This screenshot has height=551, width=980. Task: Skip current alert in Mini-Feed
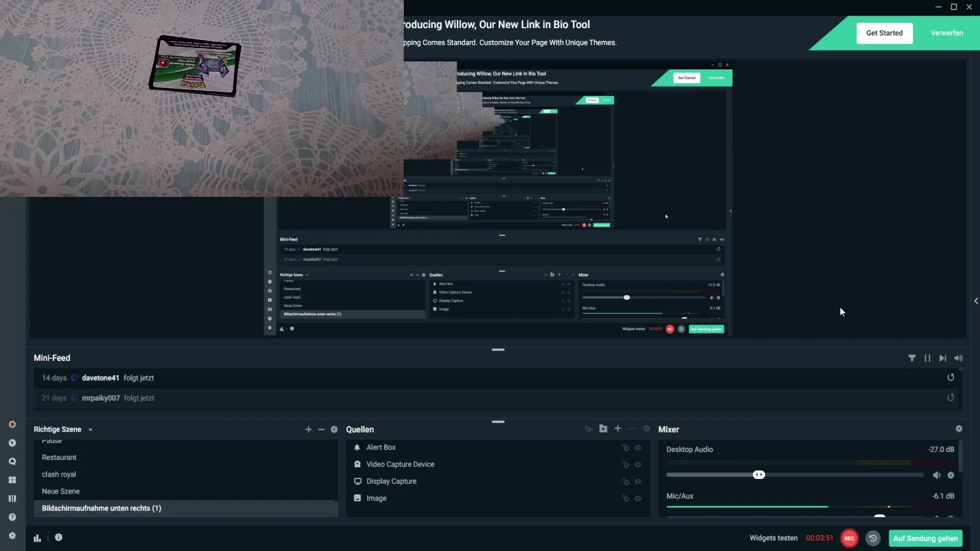[943, 358]
